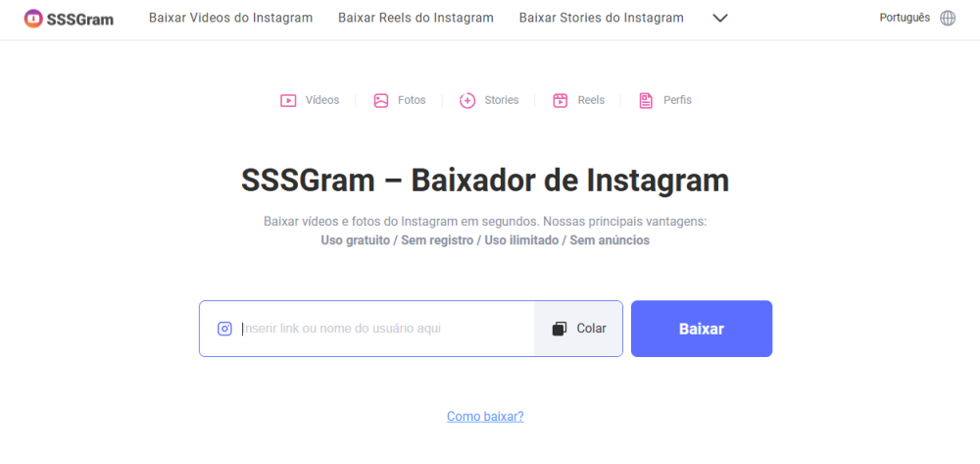Image resolution: width=980 pixels, height=464 pixels.
Task: Click the SSSGram logo icon
Action: pos(33,19)
